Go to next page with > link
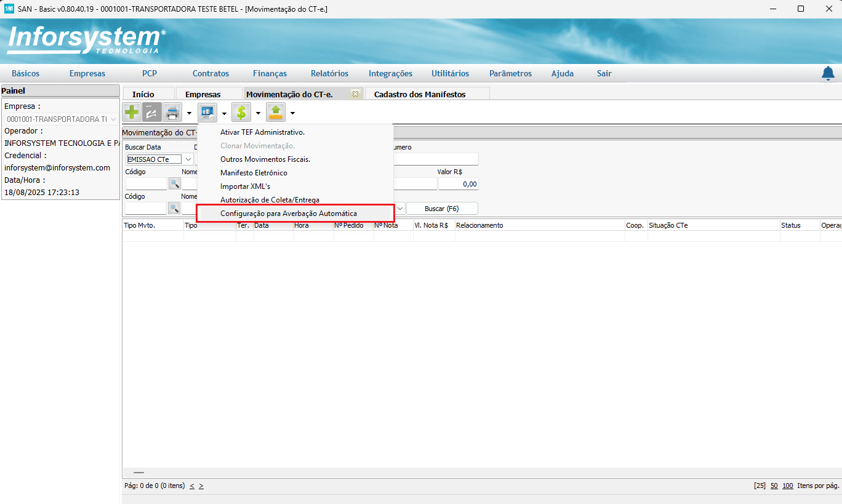The width and height of the screenshot is (842, 504). pos(201,486)
